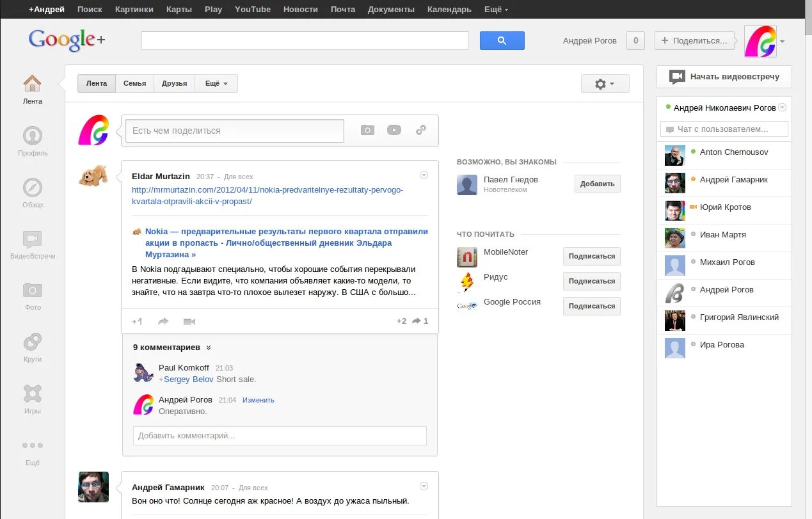Reshare the post using the arrow icon
This screenshot has height=519, width=812.
tap(163, 321)
